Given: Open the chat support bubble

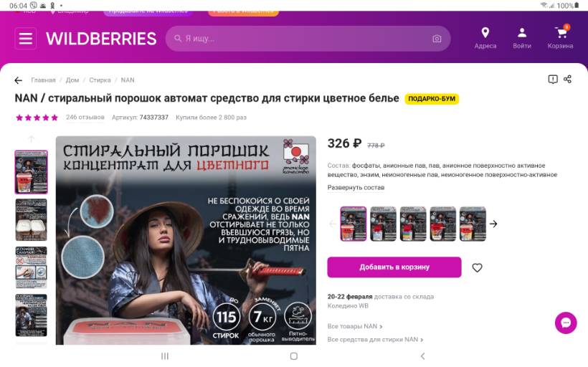Looking at the screenshot, I should click(x=566, y=323).
